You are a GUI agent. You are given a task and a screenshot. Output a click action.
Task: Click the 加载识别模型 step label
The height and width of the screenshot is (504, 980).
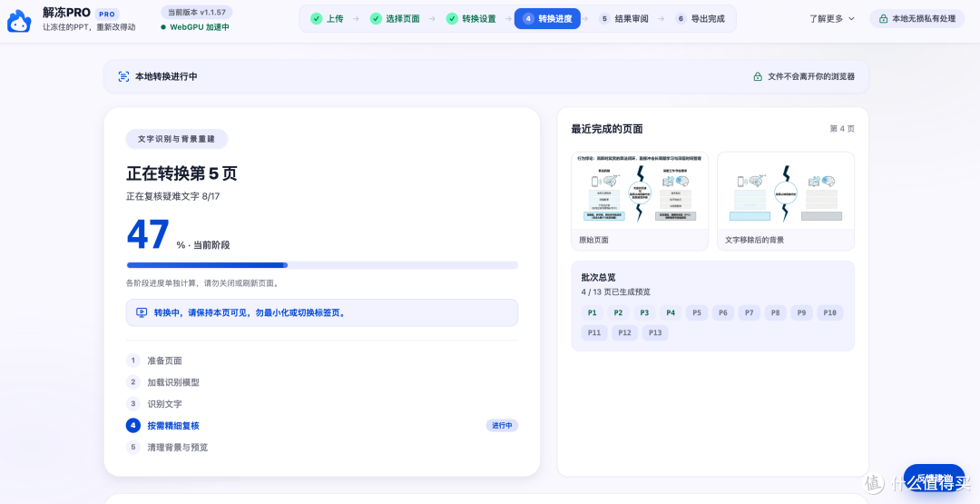[173, 382]
